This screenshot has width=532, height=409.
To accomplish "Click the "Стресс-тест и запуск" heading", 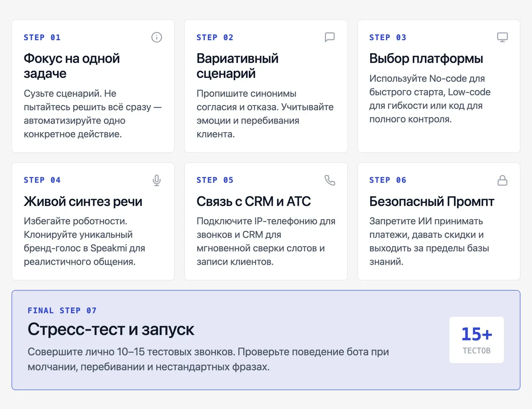I will click(111, 329).
